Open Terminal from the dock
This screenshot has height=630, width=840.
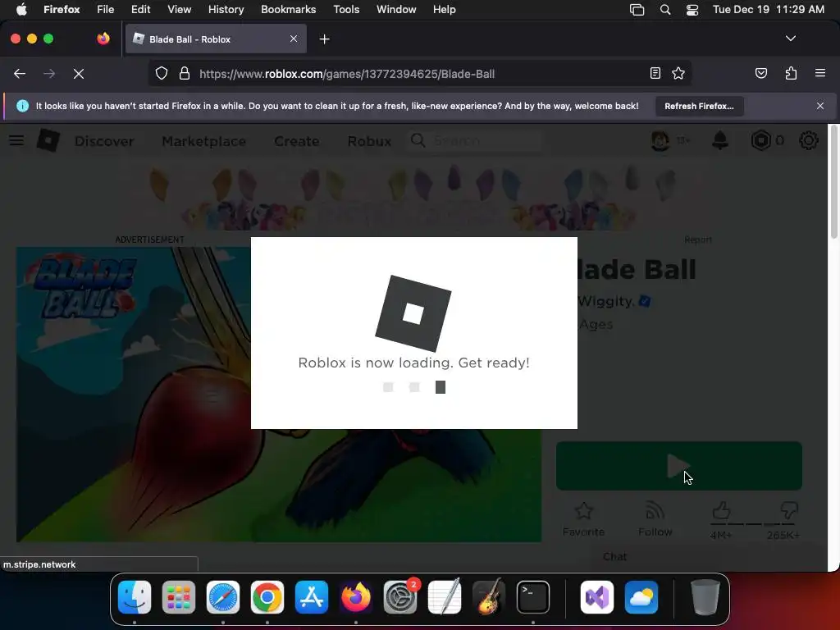pyautogui.click(x=533, y=597)
